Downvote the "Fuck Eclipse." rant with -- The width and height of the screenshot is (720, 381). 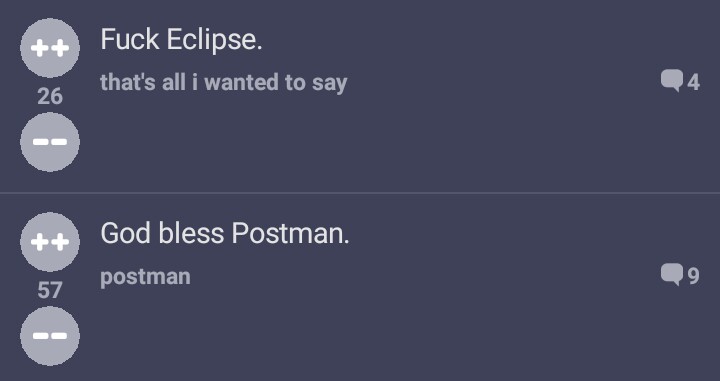50,142
